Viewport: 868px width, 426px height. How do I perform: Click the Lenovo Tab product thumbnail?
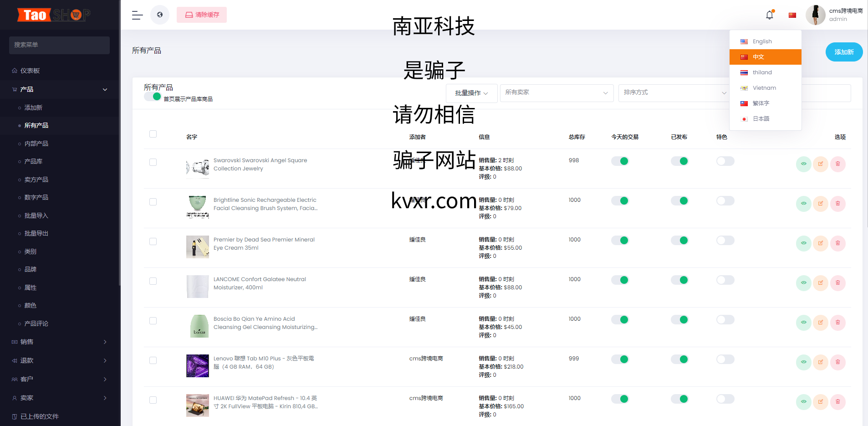198,366
